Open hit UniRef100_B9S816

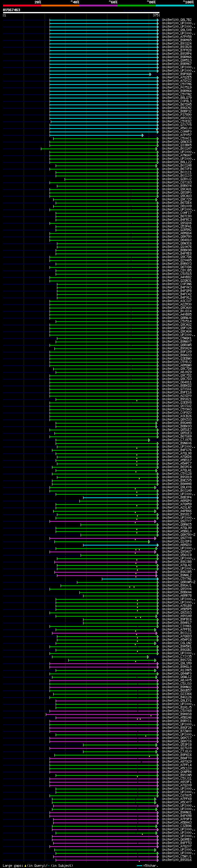tap(177, 860)
